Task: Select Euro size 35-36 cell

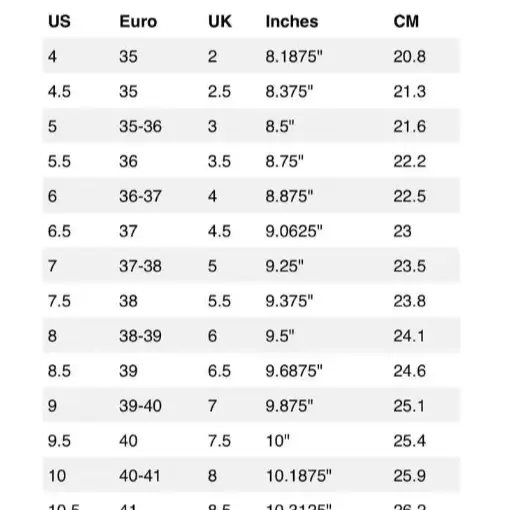Action: [140, 126]
